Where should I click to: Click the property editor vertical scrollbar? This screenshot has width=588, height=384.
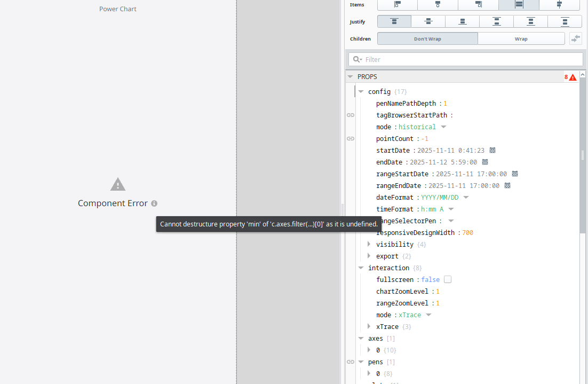(x=582, y=156)
